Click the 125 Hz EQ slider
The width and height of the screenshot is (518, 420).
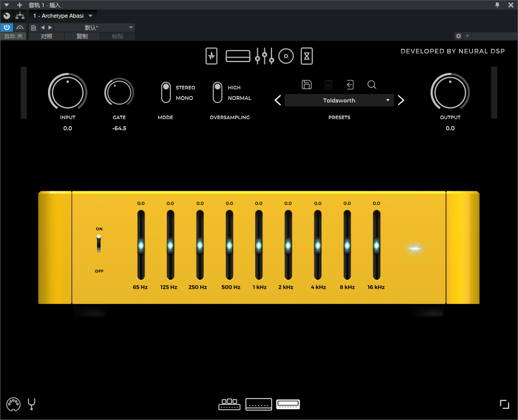(170, 245)
